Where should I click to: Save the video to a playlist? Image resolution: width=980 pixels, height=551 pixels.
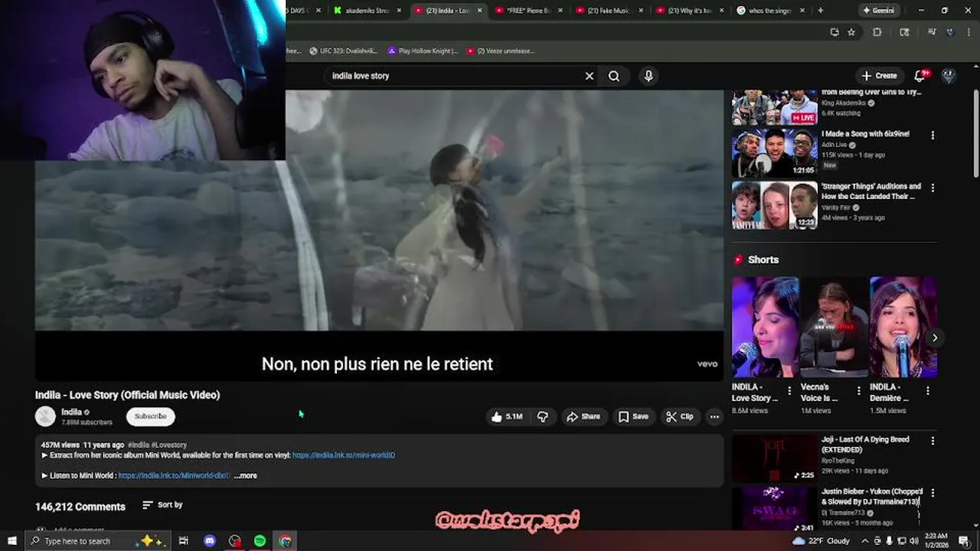(x=633, y=416)
